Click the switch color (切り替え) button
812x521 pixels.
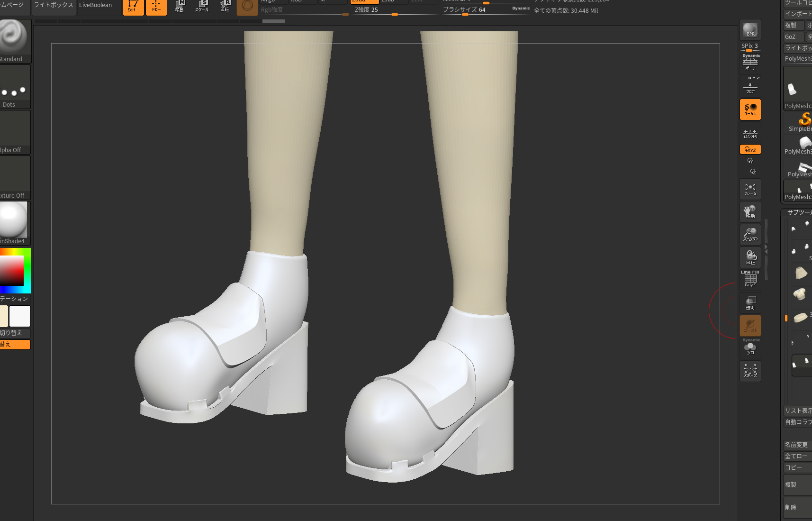(14, 333)
